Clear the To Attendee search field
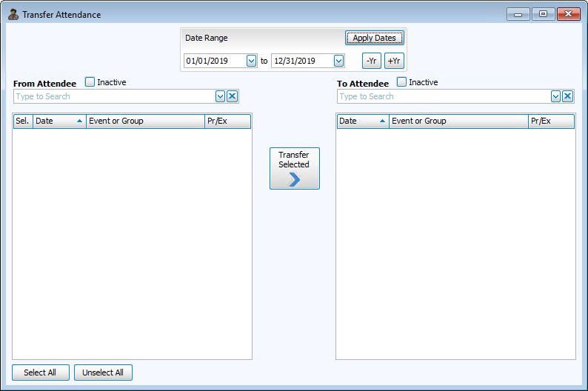Image resolution: width=588 pixels, height=391 pixels. [567, 96]
